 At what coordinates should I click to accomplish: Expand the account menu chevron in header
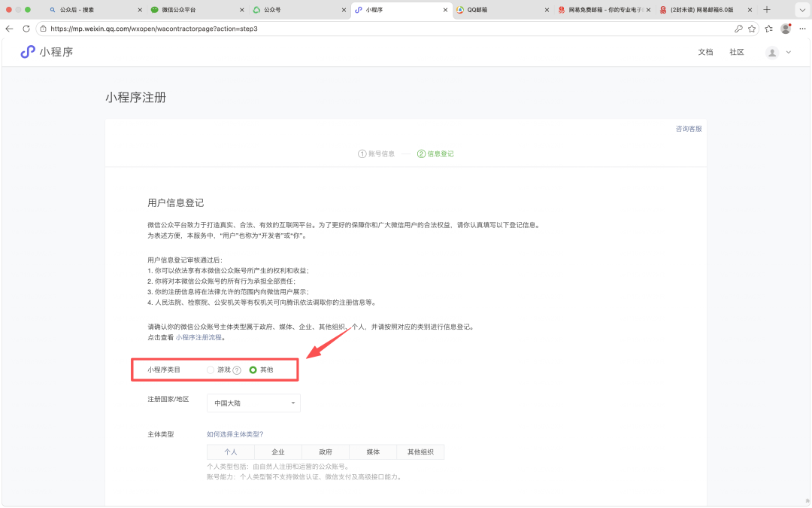tap(789, 52)
